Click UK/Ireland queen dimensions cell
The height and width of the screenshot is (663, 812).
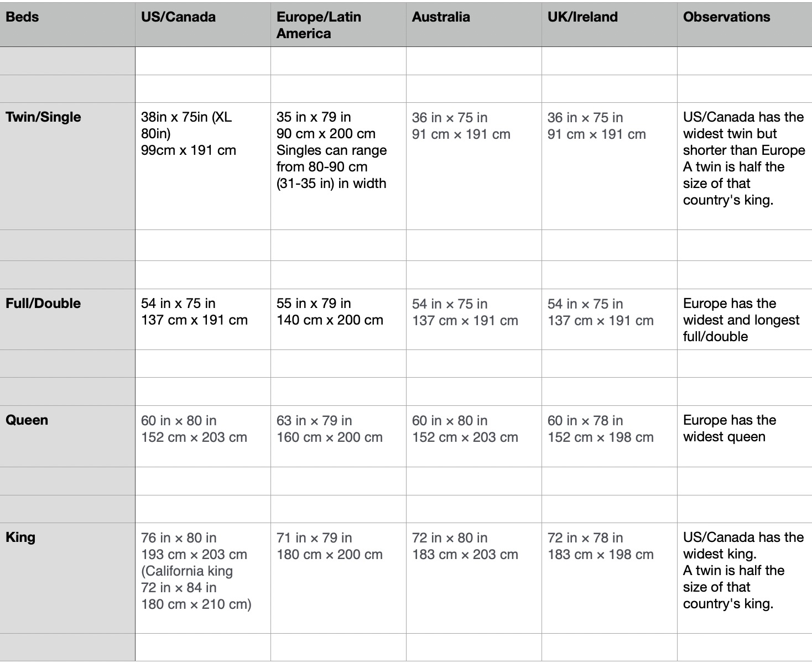609,436
